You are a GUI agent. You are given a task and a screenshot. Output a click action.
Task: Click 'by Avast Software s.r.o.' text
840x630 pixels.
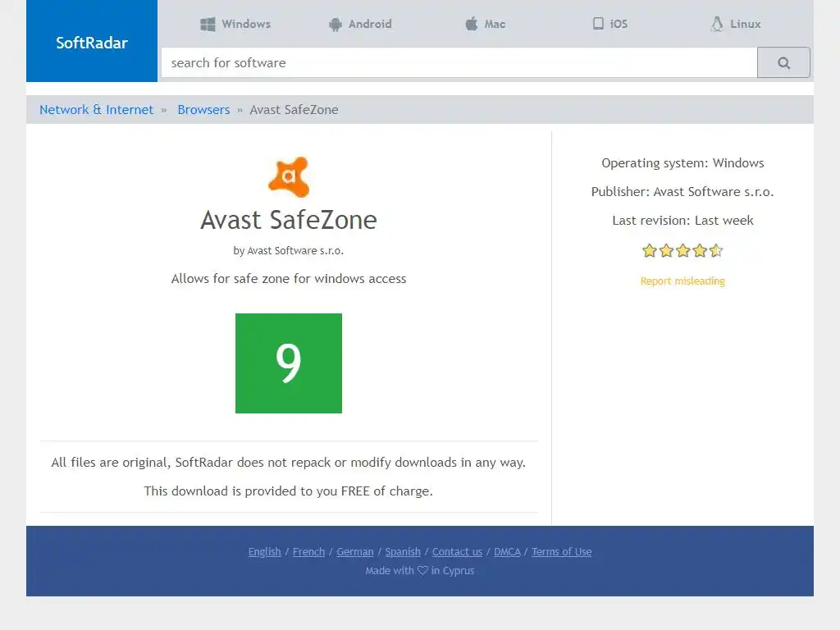289,251
